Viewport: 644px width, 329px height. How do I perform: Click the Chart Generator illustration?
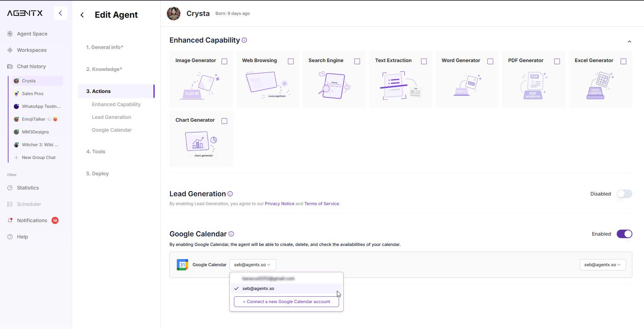pyautogui.click(x=201, y=144)
